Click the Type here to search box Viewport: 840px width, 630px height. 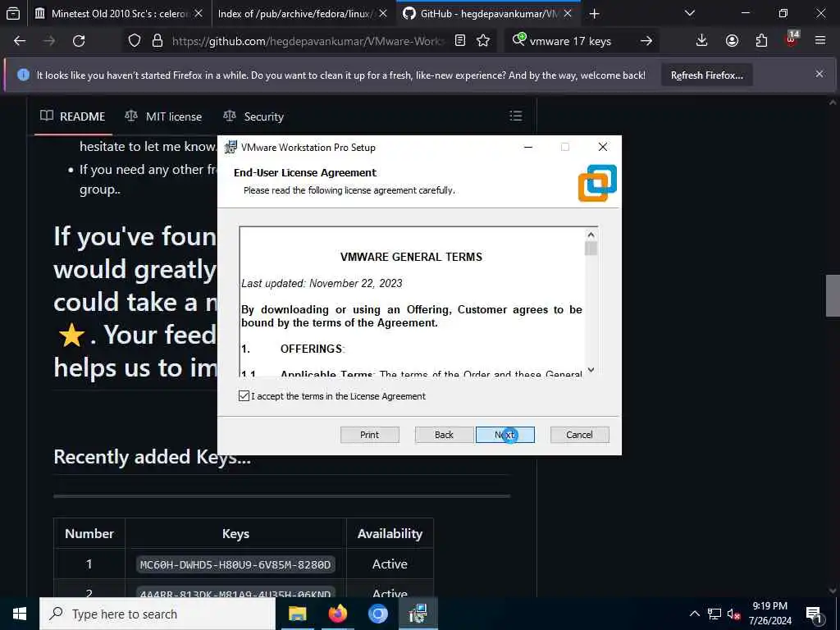[x=157, y=614]
